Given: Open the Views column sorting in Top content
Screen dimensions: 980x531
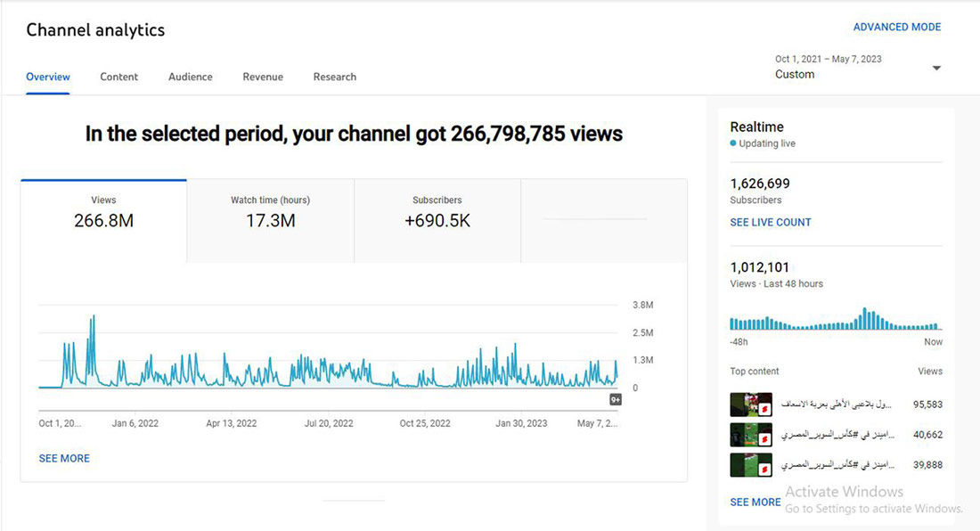Looking at the screenshot, I should [930, 371].
